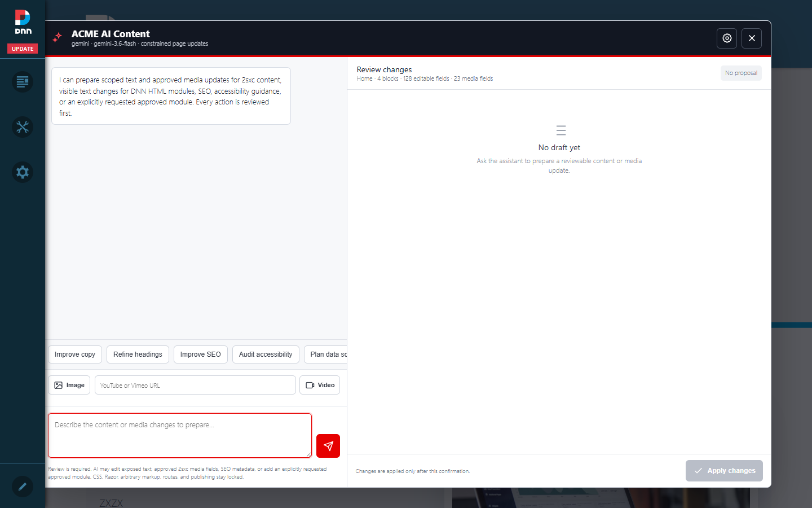
Task: Click the red UPDATE badge
Action: 23,49
